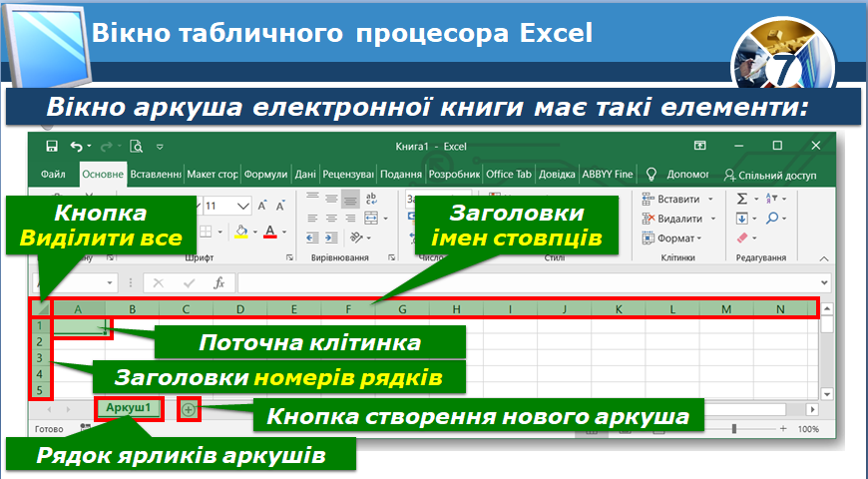The image size is (868, 479).
Task: Click the zoom slider handle
Action: [734, 429]
